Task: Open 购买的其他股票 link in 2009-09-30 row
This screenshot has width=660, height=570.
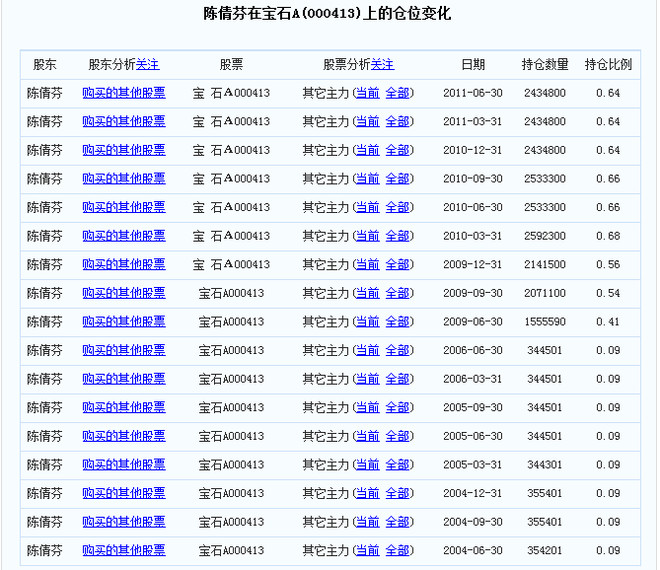Action: point(124,293)
